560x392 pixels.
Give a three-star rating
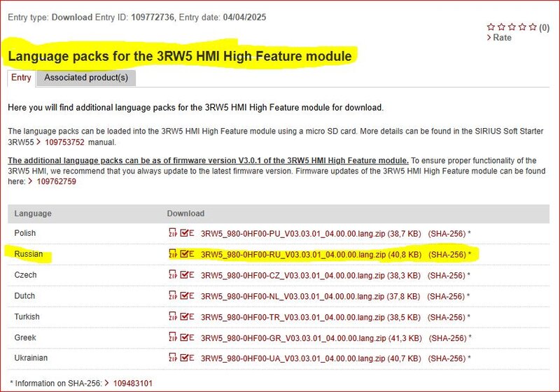512,27
